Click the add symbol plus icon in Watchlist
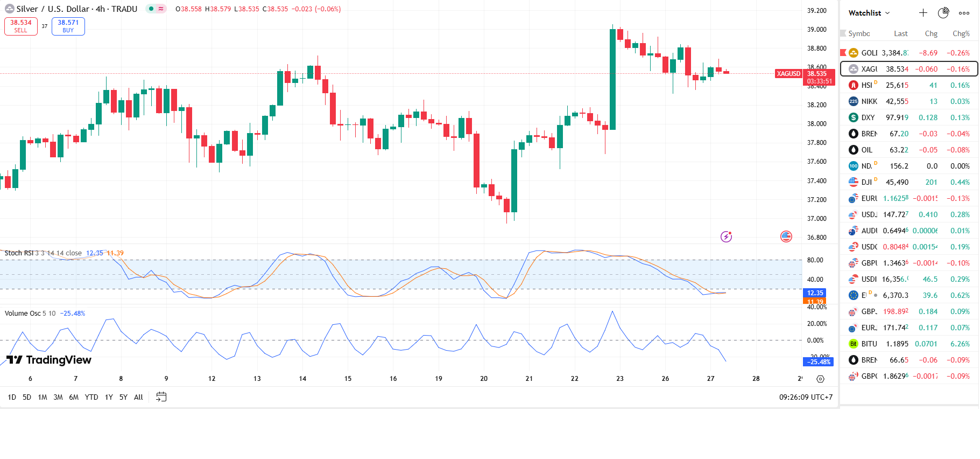Viewport: 980px width, 459px height. click(923, 13)
